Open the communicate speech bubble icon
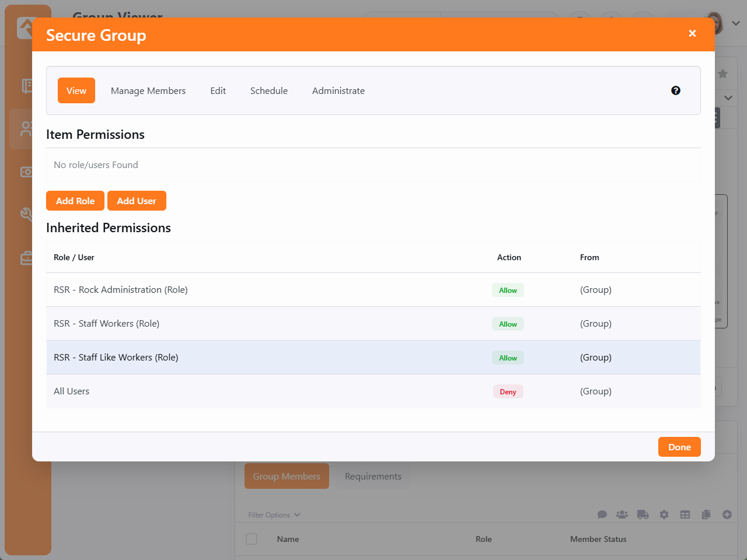Screen dimensions: 747x560 point(602,514)
